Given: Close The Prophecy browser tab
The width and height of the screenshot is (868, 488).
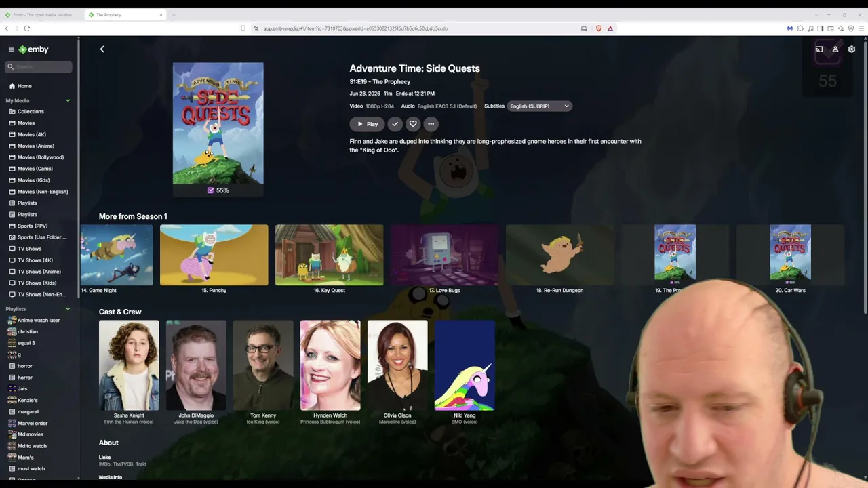Looking at the screenshot, I should point(161,15).
